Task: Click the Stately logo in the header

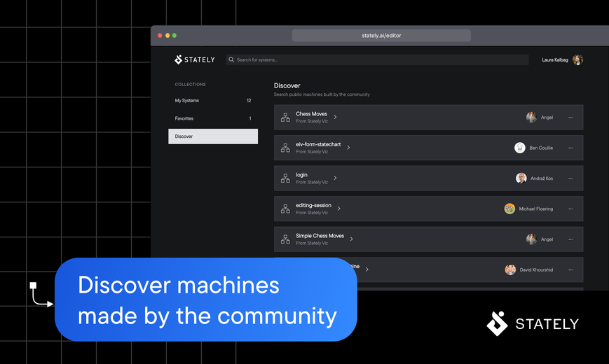Action: pyautogui.click(x=194, y=59)
